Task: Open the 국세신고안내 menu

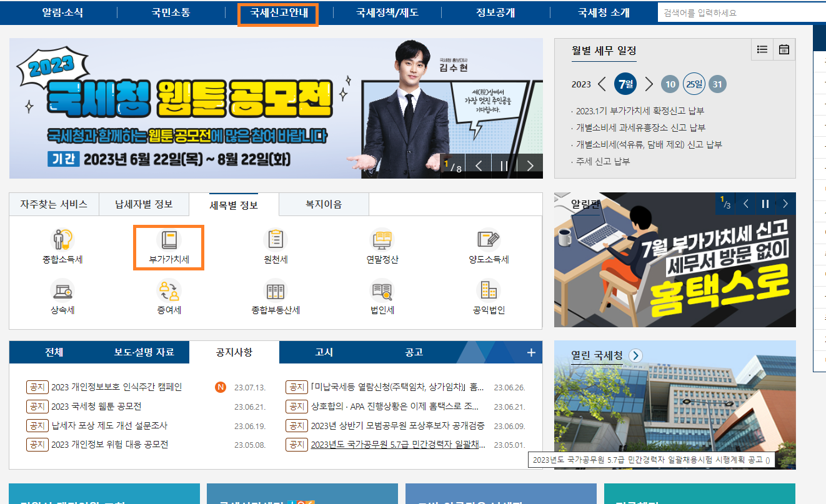Action: coord(278,14)
